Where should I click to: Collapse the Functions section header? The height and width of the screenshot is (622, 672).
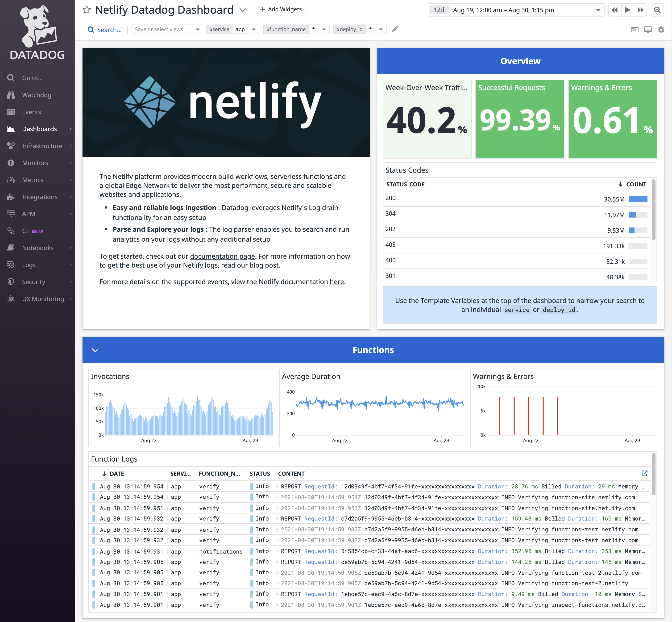coord(95,350)
